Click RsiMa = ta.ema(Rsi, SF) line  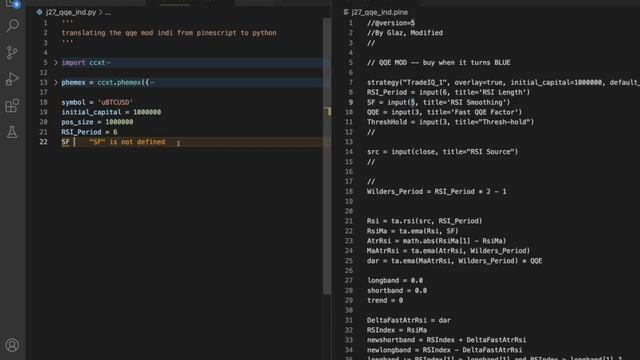click(x=413, y=231)
